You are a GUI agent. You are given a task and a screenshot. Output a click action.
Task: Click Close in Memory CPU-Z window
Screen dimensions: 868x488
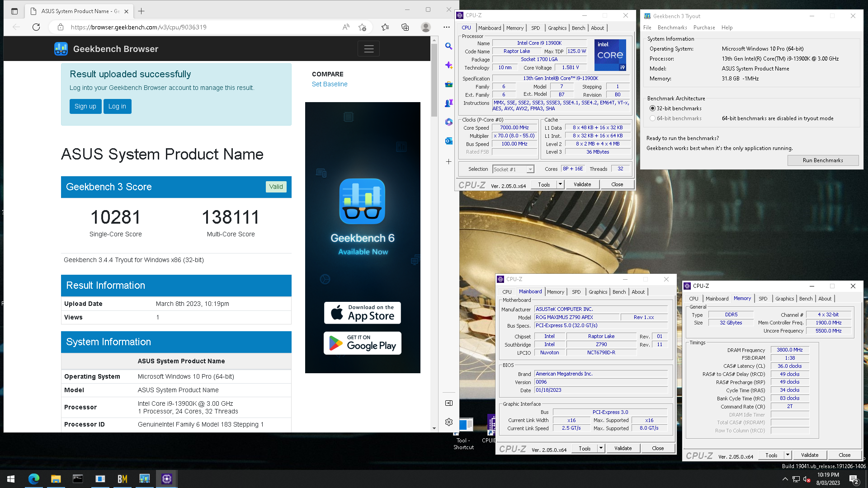(844, 455)
